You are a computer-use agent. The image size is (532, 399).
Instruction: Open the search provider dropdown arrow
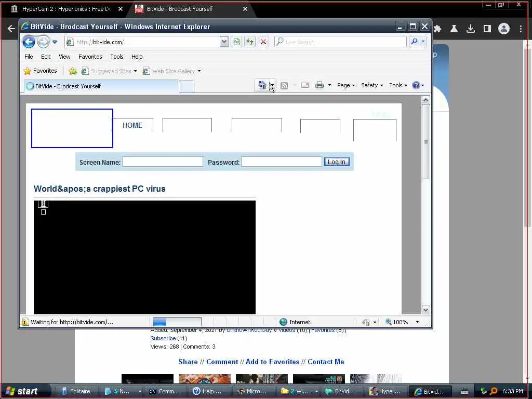[x=423, y=42]
